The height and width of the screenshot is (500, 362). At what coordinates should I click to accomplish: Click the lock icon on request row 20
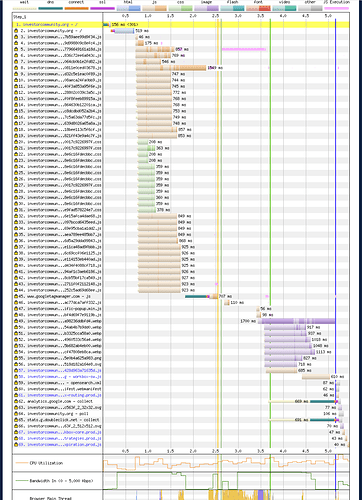click(16, 142)
